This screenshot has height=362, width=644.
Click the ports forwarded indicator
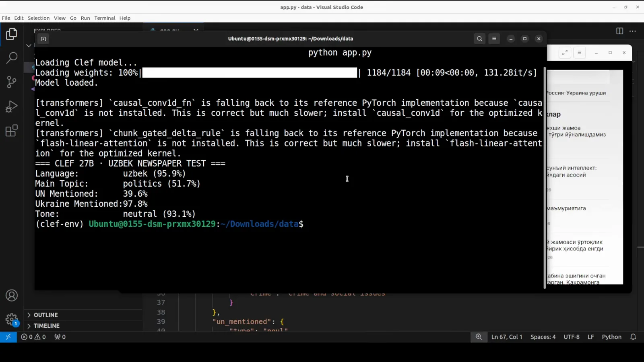tap(60, 337)
